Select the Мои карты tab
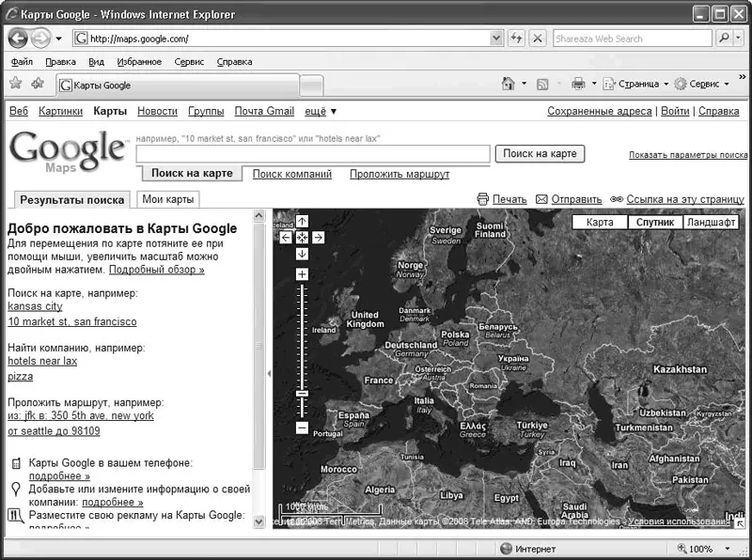Screen dimensions: 752x560 tap(168, 199)
